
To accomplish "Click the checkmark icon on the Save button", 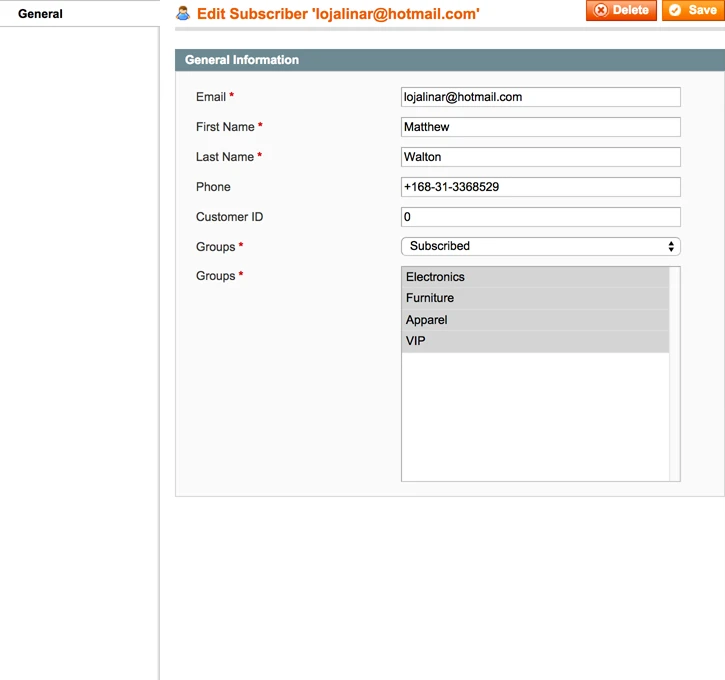I will tap(676, 10).
